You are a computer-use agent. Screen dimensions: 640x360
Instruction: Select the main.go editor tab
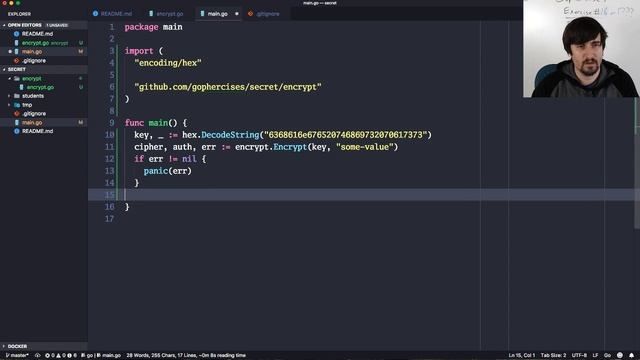217,13
